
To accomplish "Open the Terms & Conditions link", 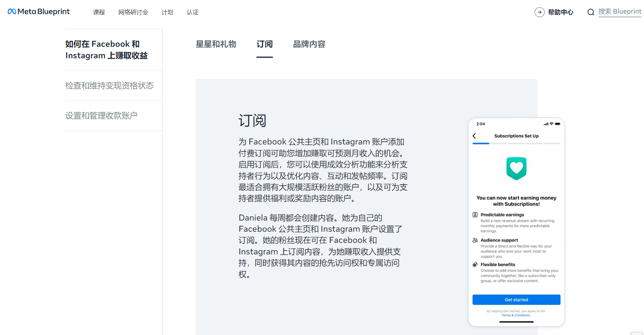I will pos(516,315).
